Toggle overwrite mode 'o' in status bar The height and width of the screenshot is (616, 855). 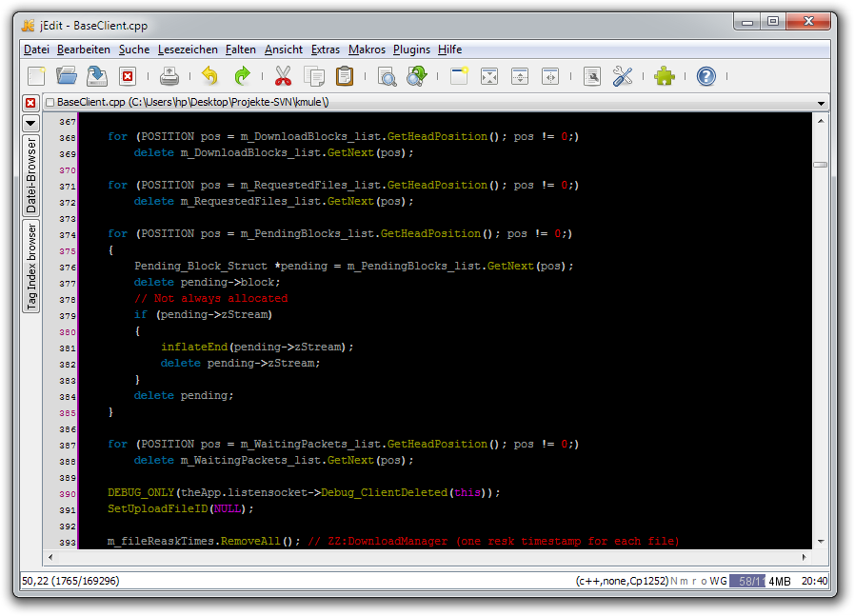click(705, 581)
